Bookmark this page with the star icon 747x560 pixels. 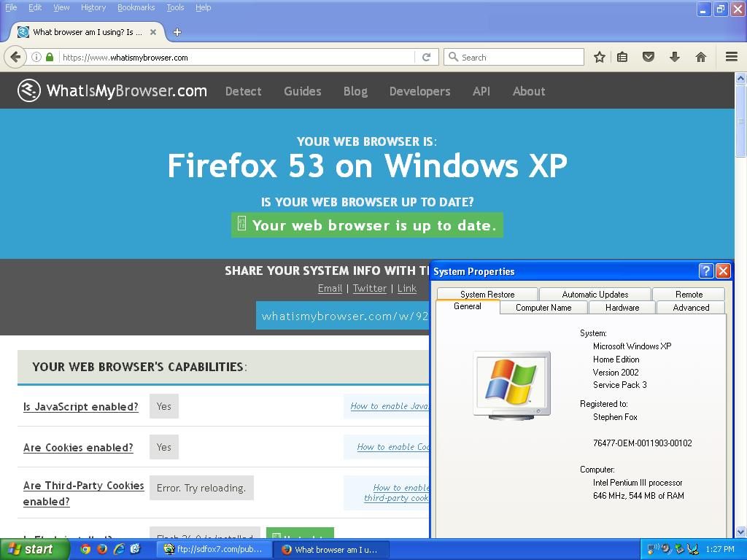600,57
